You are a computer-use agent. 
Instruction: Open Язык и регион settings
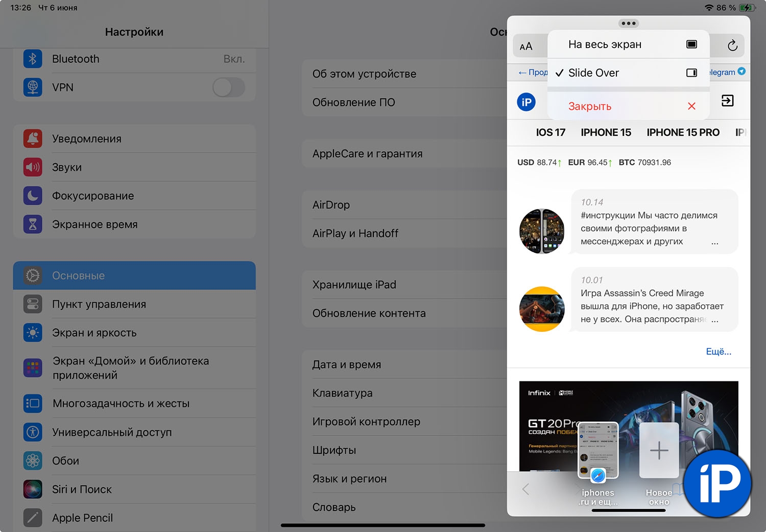tap(404, 479)
